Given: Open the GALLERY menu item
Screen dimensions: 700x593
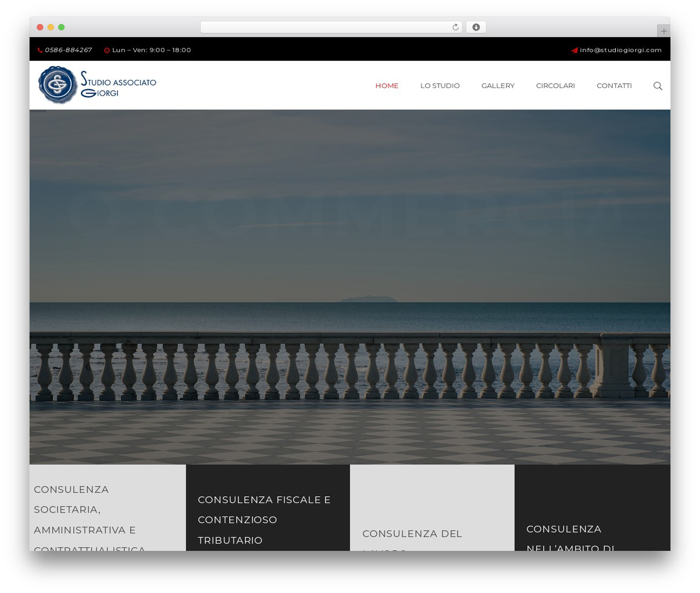Looking at the screenshot, I should 498,86.
